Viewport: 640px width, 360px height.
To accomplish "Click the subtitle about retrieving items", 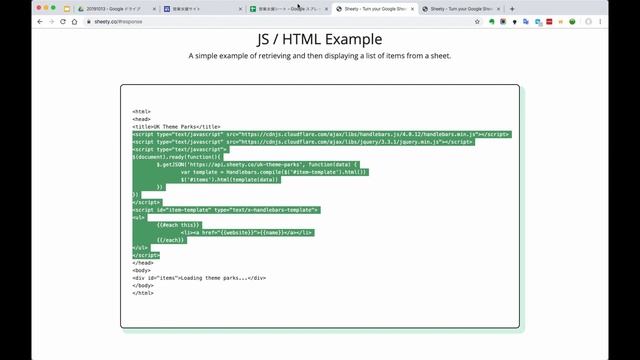I will point(320,56).
